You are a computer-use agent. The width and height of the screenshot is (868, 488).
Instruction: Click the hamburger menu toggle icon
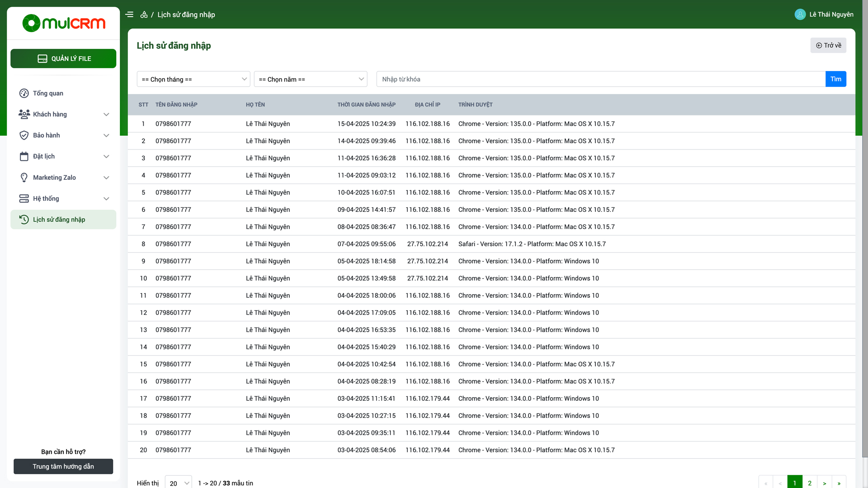[x=129, y=14]
